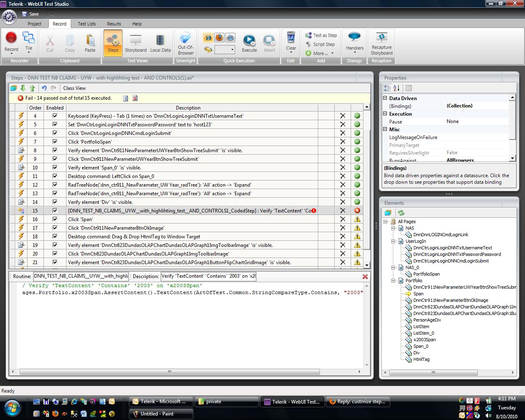Click the Execute quick execution icon
This screenshot has width=525, height=420.
[249, 43]
